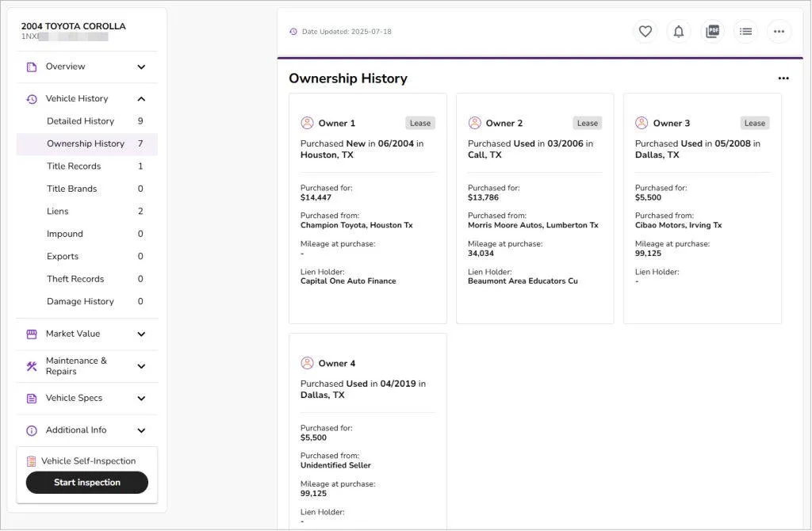
Task: Click the heart favorite icon
Action: (x=645, y=32)
